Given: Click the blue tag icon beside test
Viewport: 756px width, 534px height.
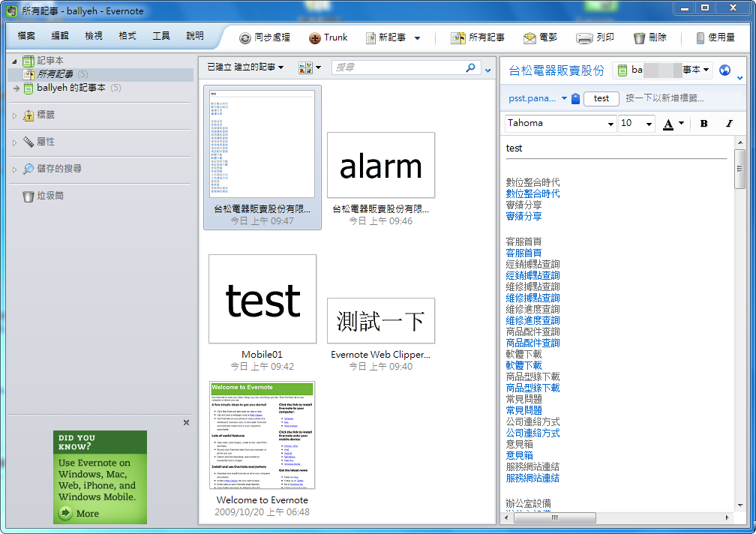Looking at the screenshot, I should pyautogui.click(x=576, y=99).
